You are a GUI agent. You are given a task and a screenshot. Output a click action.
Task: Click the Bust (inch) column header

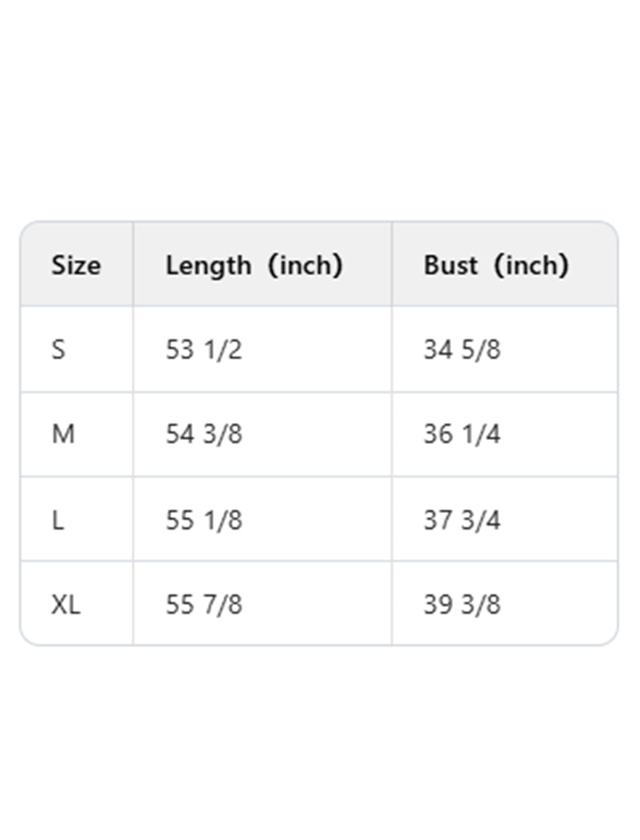(x=496, y=265)
